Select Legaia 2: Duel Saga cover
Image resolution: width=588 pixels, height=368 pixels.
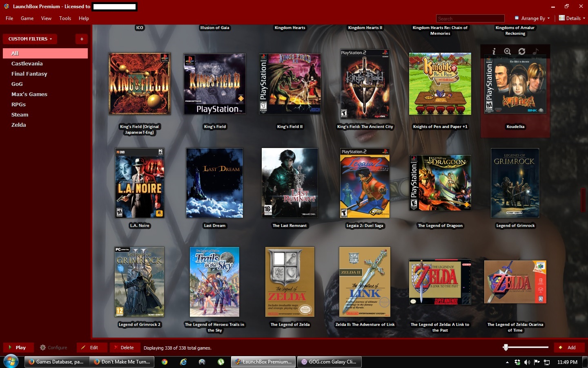pyautogui.click(x=365, y=183)
